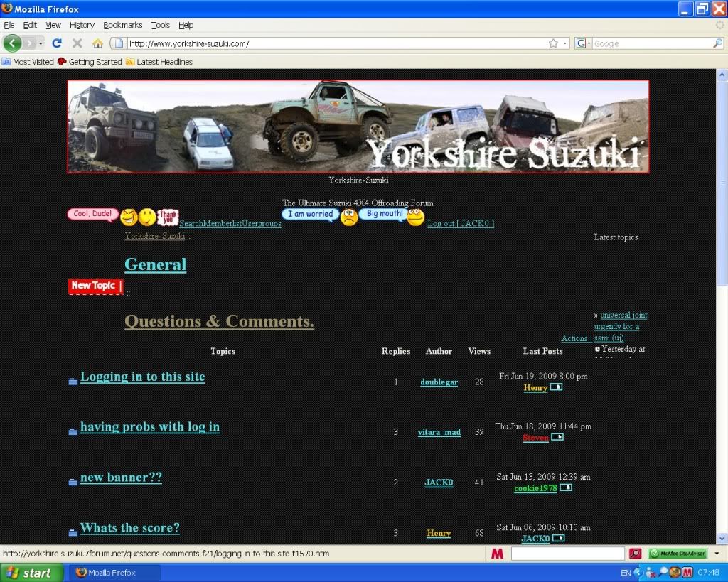This screenshot has height=582, width=728.
Task: Click the scrollbar down arrow
Action: tap(722, 539)
